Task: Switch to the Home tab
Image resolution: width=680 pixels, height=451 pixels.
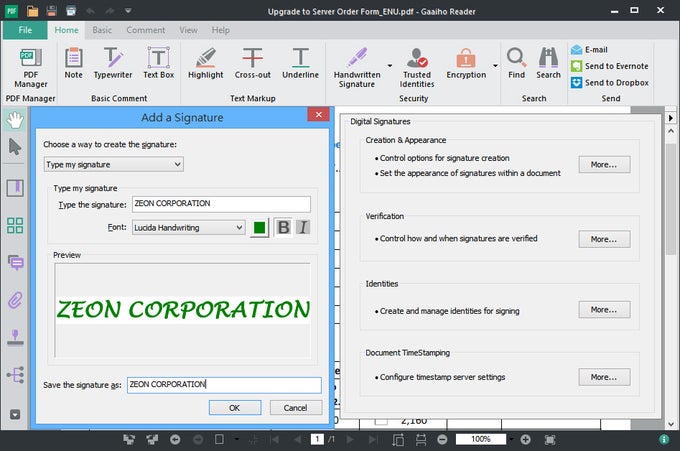Action: coord(66,30)
